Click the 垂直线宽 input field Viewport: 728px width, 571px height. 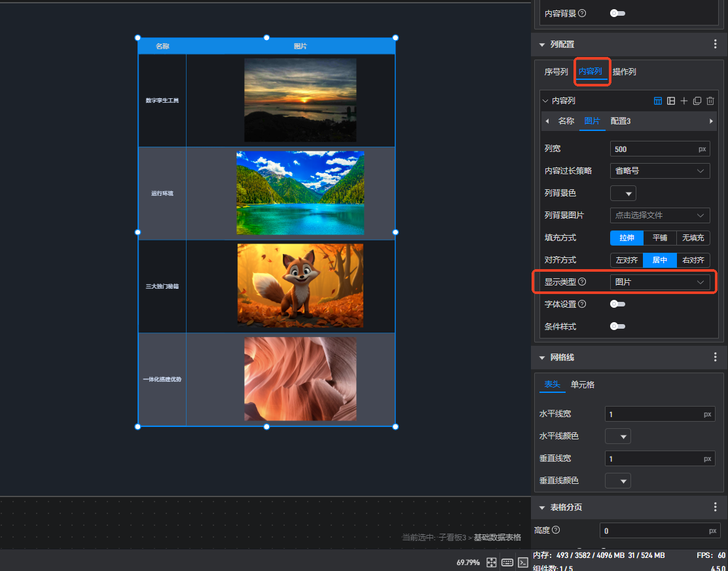[660, 458]
